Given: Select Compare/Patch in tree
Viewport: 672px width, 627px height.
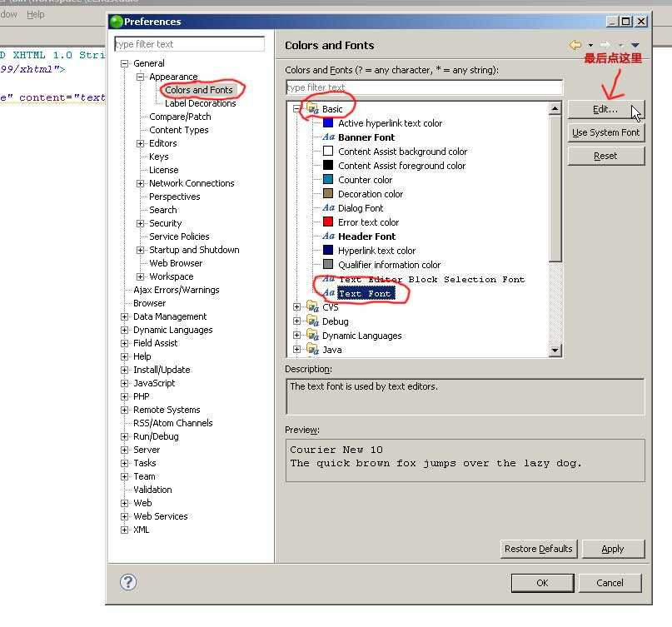Looking at the screenshot, I should click(x=180, y=117).
